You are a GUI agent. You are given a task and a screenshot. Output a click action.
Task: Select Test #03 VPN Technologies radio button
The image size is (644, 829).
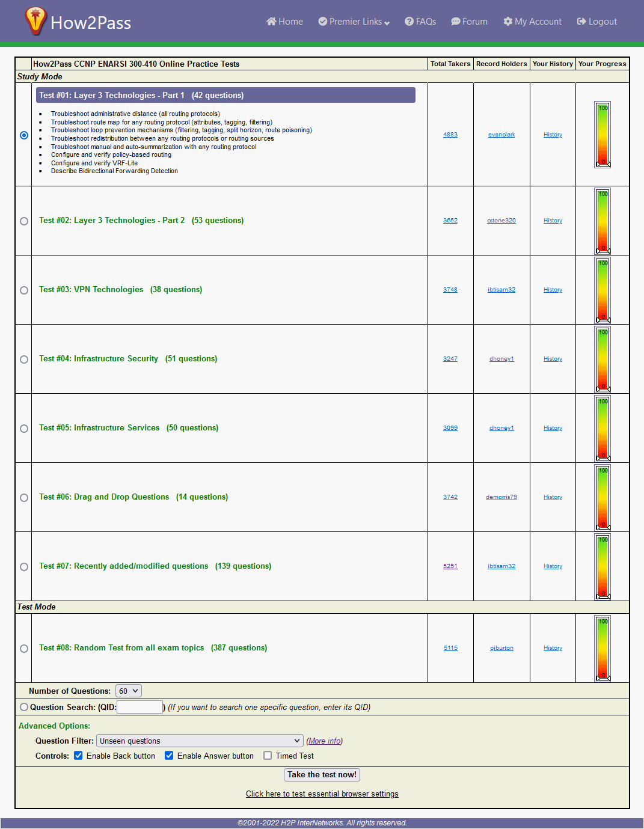24,290
